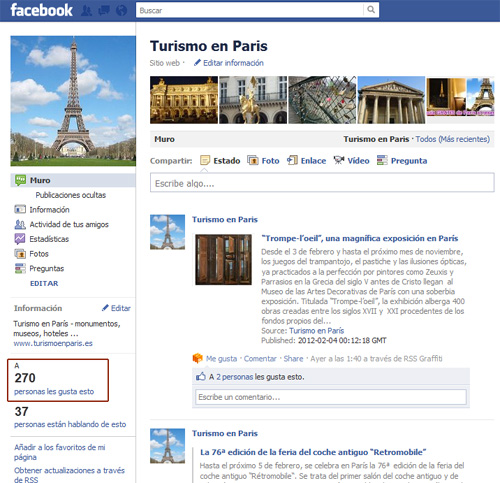Open www.turismoenparis.es link
This screenshot has width=500, height=483.
click(53, 343)
